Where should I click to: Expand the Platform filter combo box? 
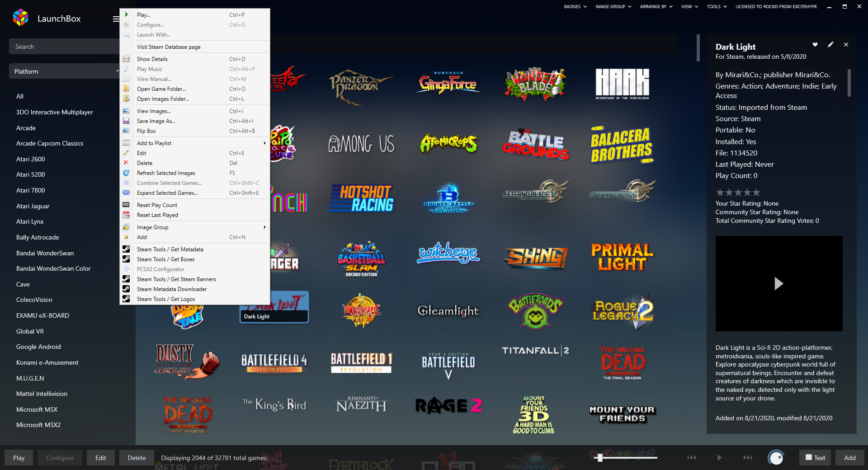64,71
